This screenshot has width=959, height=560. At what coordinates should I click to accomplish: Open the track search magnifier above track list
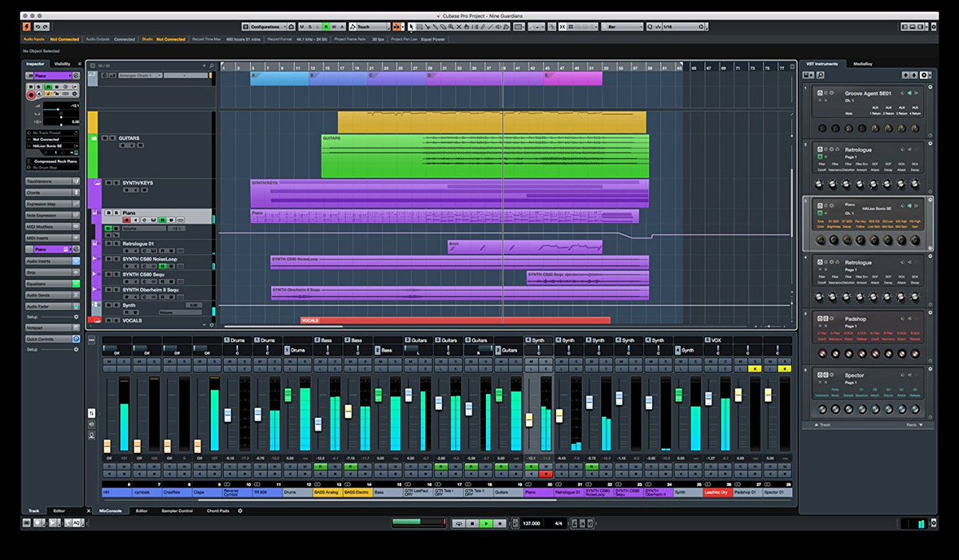[211, 66]
